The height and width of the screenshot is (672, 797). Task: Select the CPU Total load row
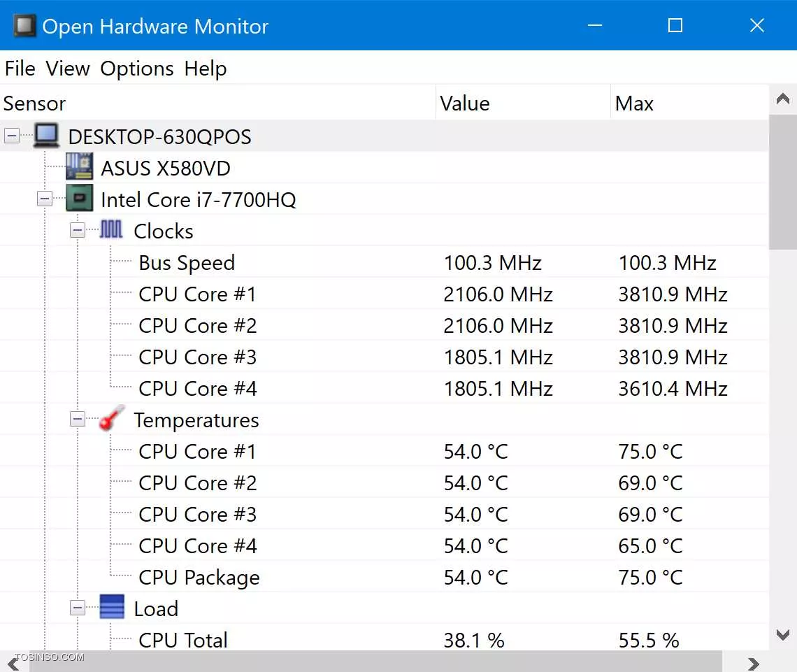(x=385, y=639)
